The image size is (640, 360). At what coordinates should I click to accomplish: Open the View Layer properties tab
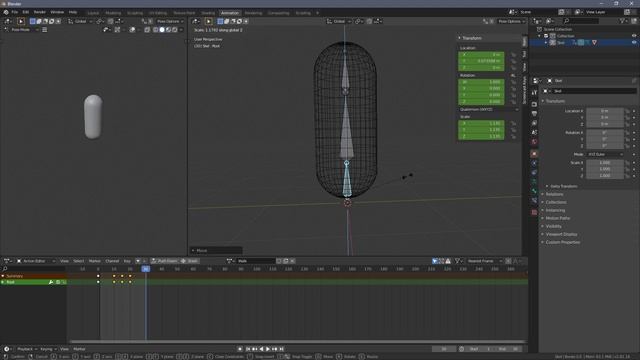[x=534, y=123]
